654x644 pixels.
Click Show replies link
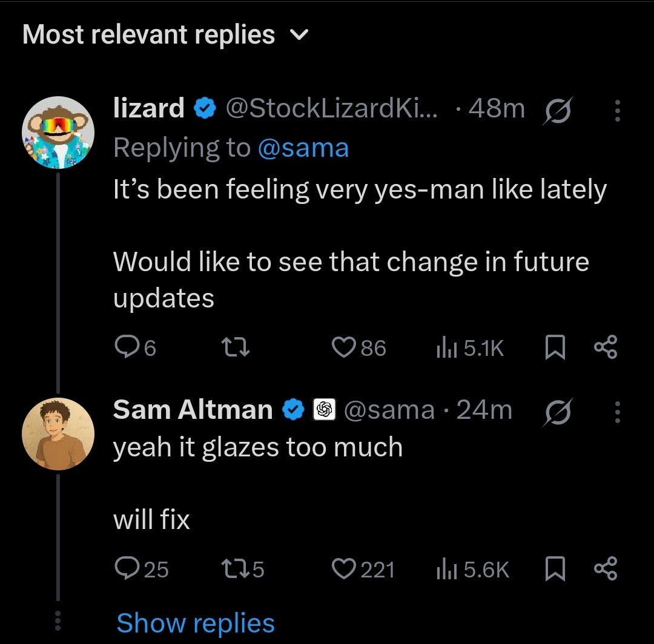point(196,623)
